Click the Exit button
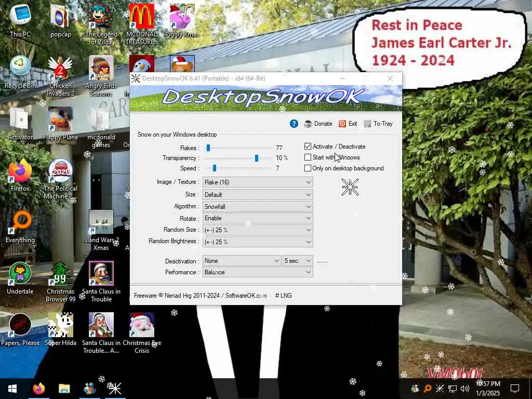This screenshot has width=532, height=399. click(x=348, y=124)
